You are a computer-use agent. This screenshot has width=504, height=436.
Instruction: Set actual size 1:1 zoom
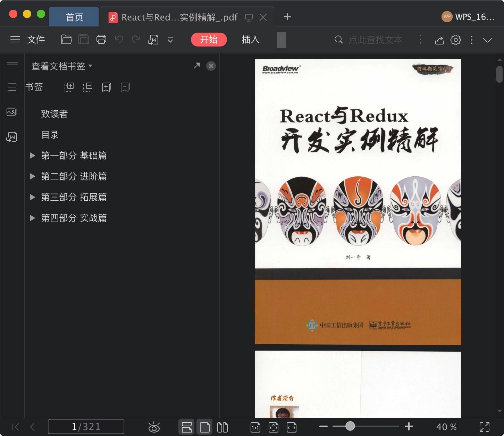(255, 427)
